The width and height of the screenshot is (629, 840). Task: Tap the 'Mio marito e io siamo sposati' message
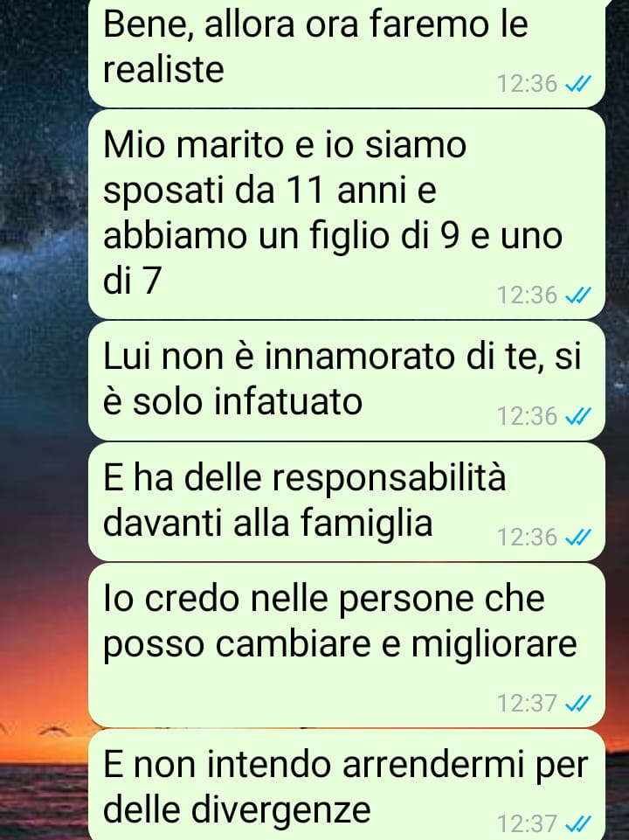pyautogui.click(x=346, y=214)
